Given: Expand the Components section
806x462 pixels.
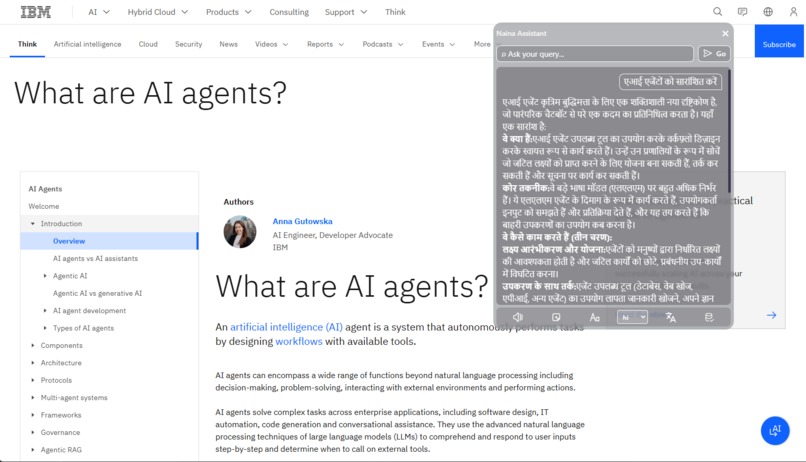Looking at the screenshot, I should coord(32,345).
